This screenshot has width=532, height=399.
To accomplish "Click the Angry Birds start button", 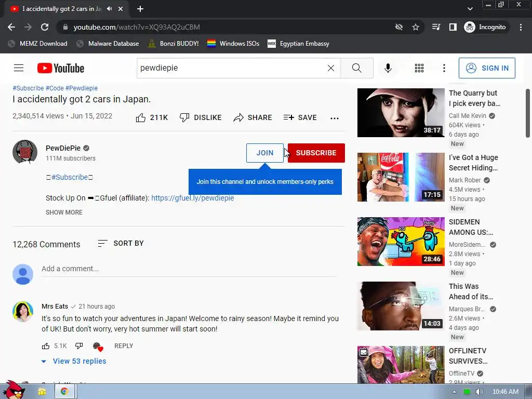I will pos(14,390).
